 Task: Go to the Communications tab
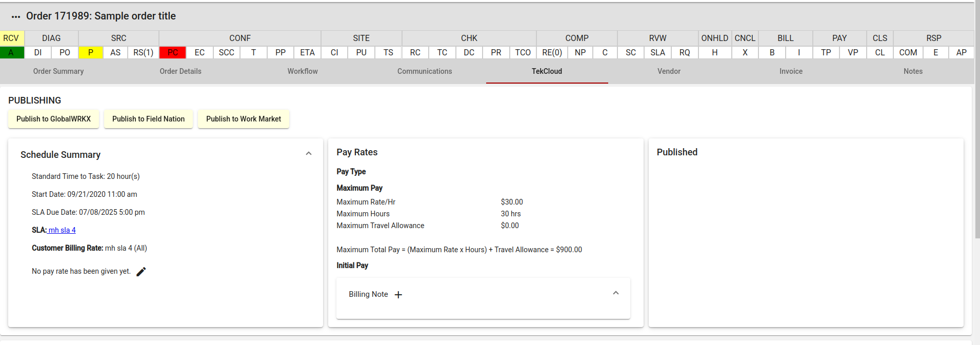(425, 71)
